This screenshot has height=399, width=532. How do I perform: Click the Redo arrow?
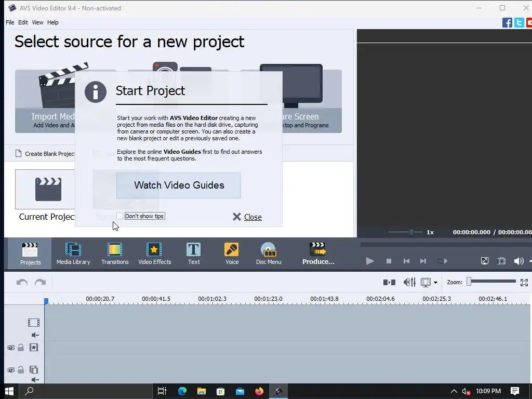[40, 282]
